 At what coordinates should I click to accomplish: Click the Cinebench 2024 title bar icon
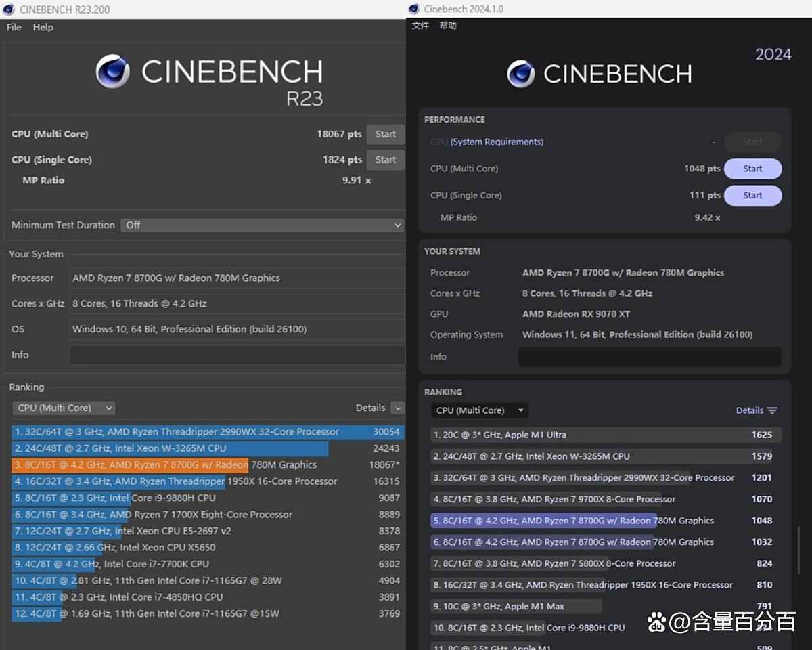click(413, 9)
